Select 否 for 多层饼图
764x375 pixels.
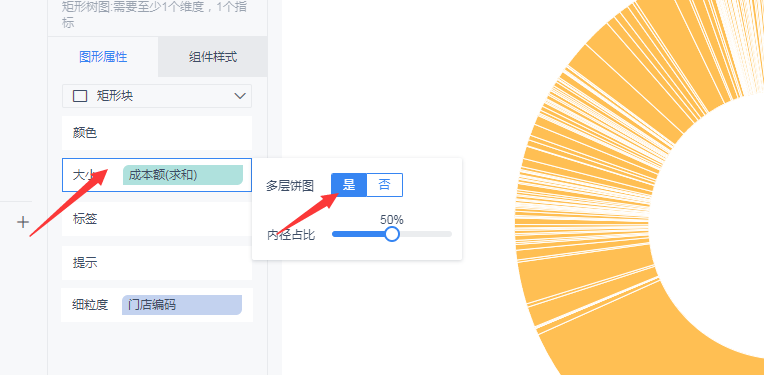[384, 185]
